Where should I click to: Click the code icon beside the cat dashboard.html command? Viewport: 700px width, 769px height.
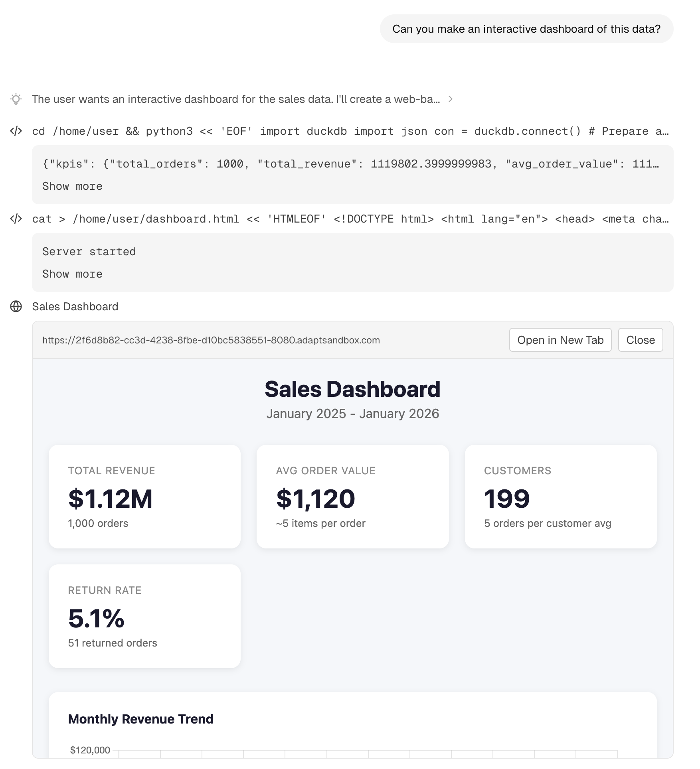pyautogui.click(x=16, y=219)
